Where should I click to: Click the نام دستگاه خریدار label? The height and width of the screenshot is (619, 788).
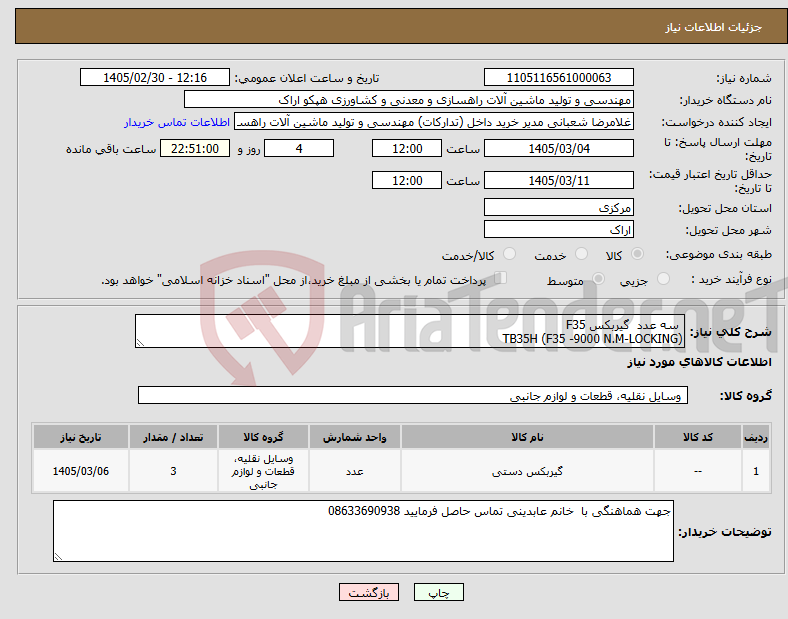tap(725, 100)
